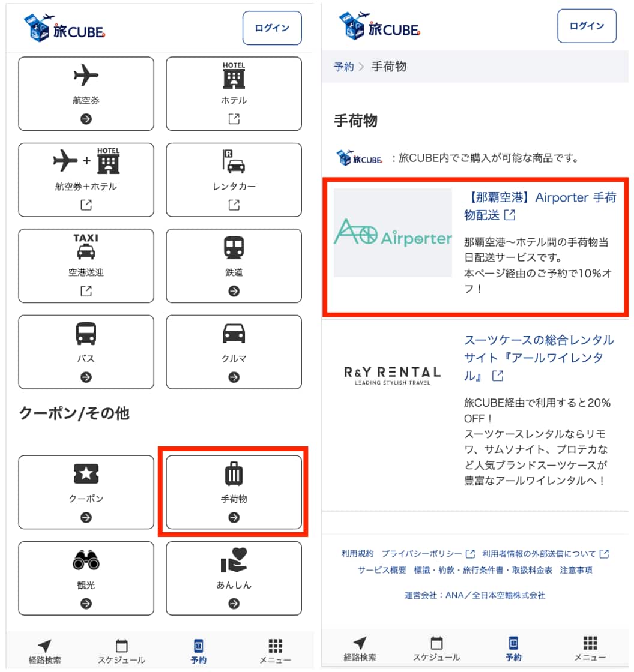Choose the 鉄道 train icon
The image size is (634, 672).
coord(234,247)
